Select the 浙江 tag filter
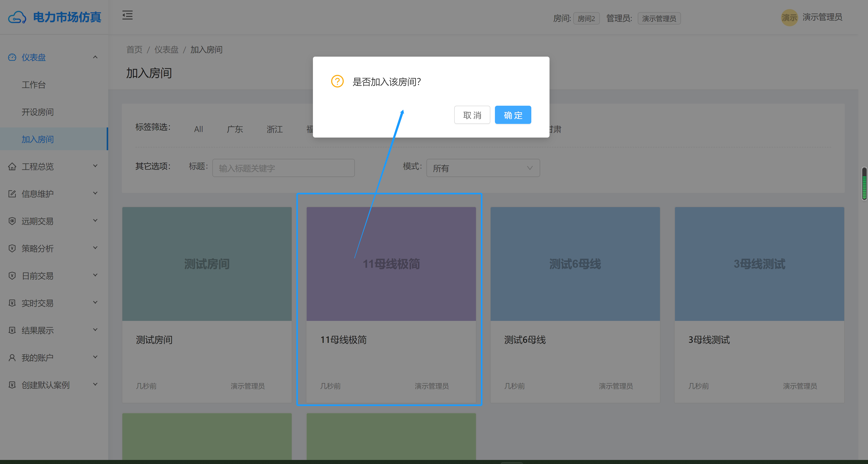868x464 pixels. tap(275, 129)
